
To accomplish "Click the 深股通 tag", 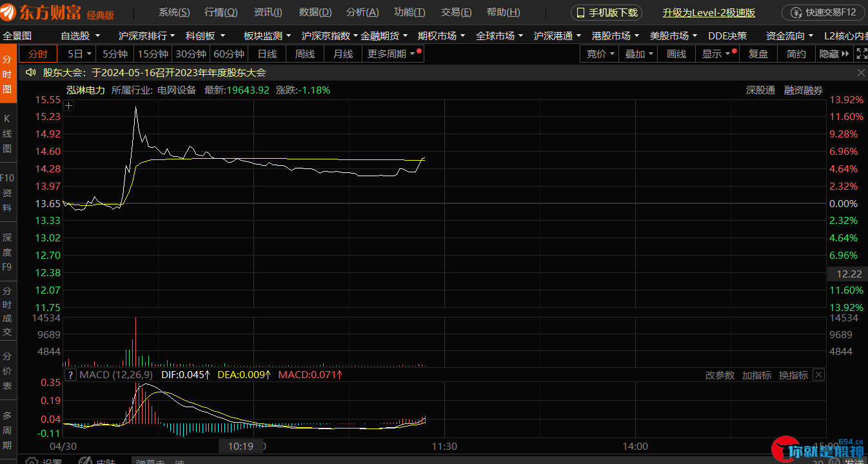I will [x=760, y=90].
